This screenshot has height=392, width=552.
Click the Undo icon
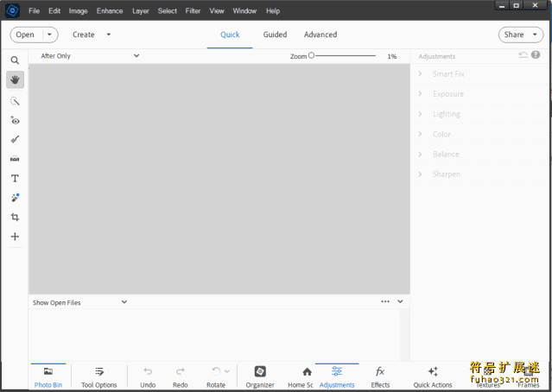(x=148, y=371)
